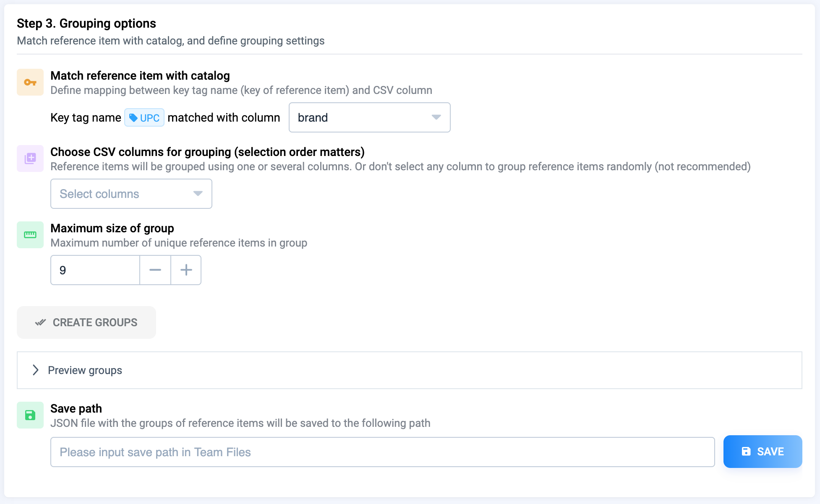Click the green ruler size icon

point(30,235)
